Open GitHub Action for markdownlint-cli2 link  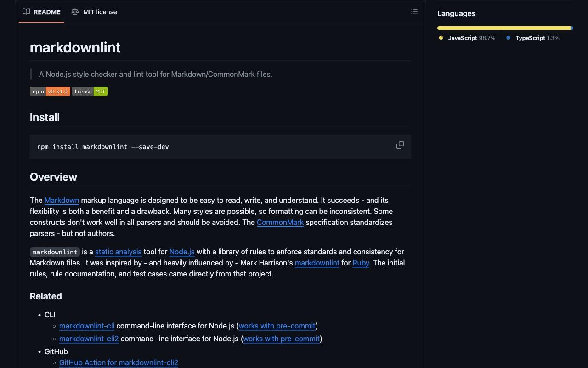119,363
